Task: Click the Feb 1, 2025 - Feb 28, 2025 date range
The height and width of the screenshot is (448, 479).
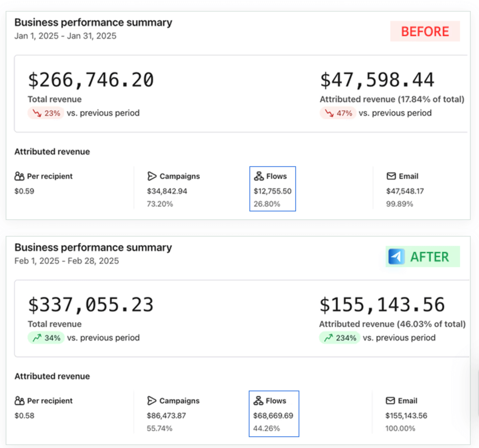Action: [x=66, y=261]
